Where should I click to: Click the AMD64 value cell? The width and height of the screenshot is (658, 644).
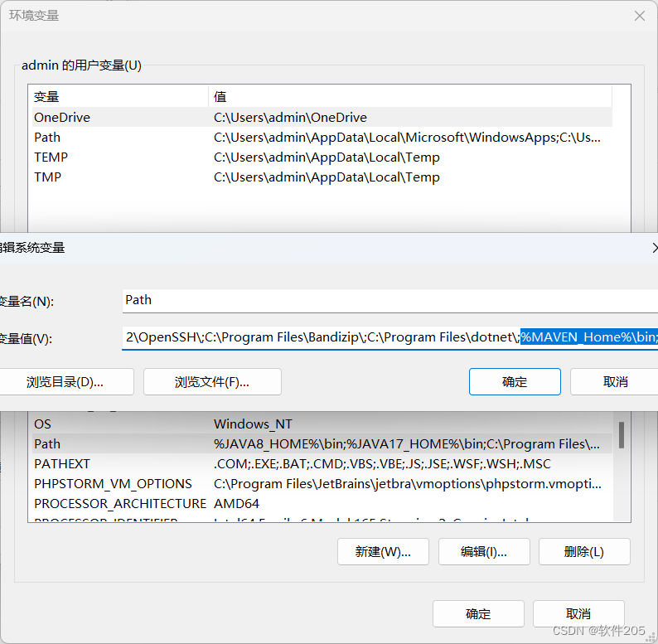237,503
